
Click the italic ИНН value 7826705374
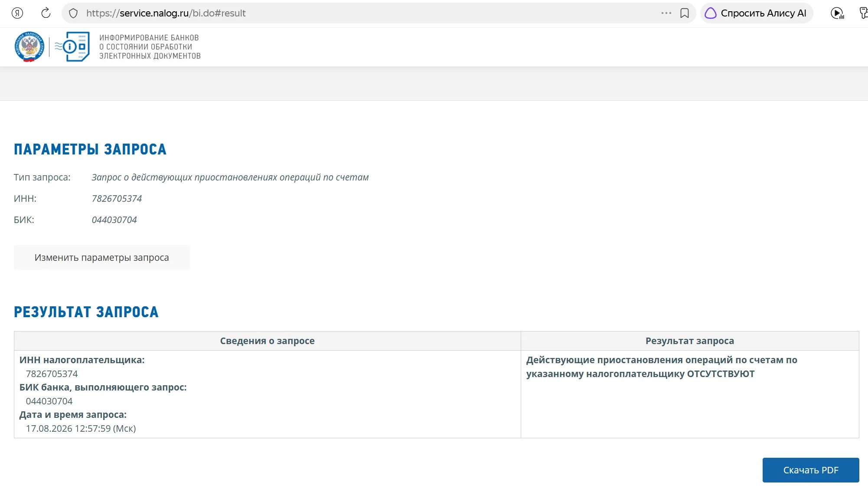pos(117,198)
